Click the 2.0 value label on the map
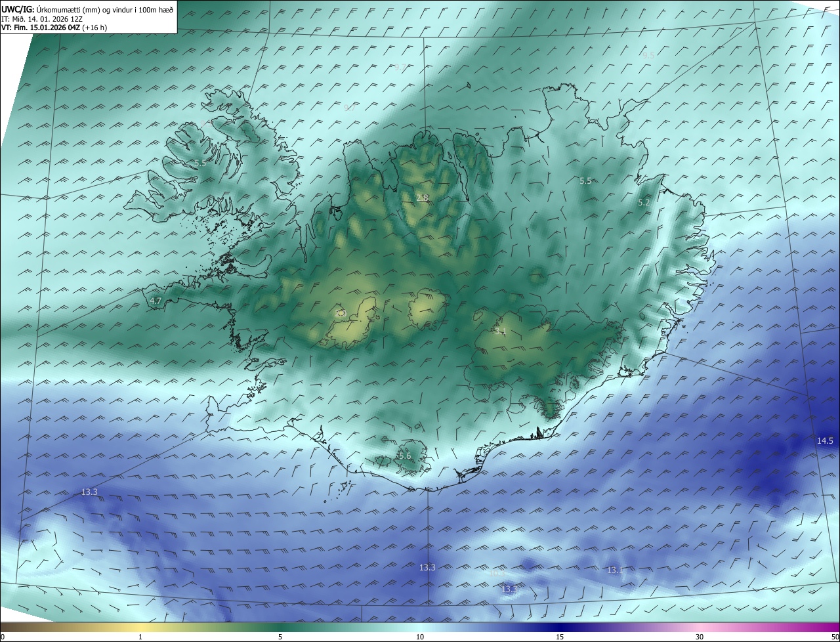The width and height of the screenshot is (840, 642). (340, 314)
